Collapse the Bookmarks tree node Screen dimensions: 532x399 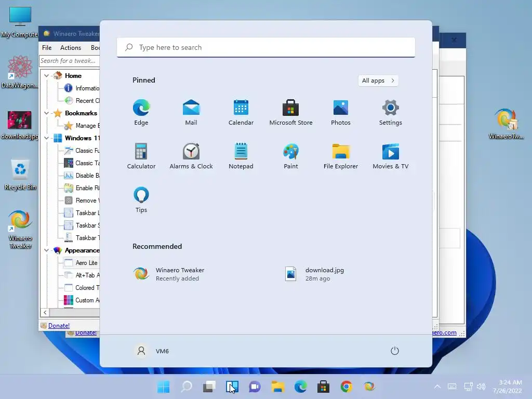tap(46, 113)
